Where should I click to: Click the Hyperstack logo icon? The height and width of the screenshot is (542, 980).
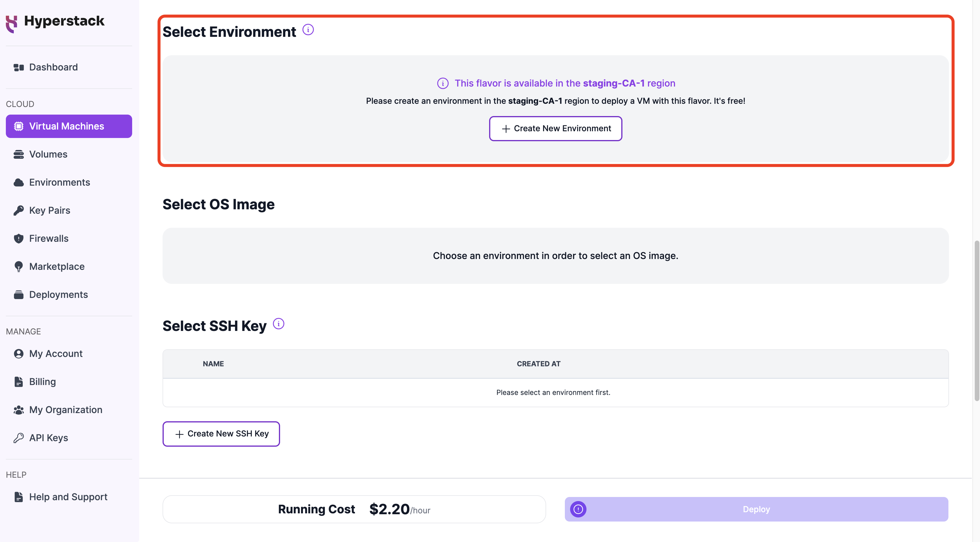[12, 24]
